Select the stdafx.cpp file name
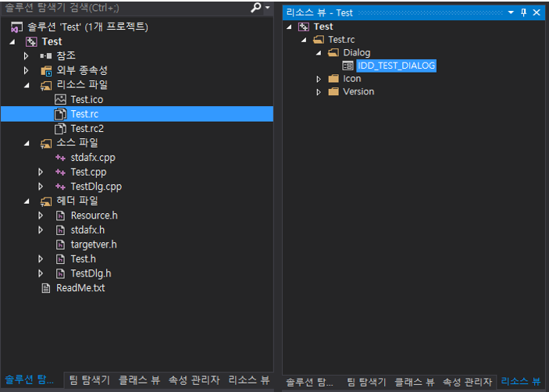549x392 pixels. [x=93, y=158]
